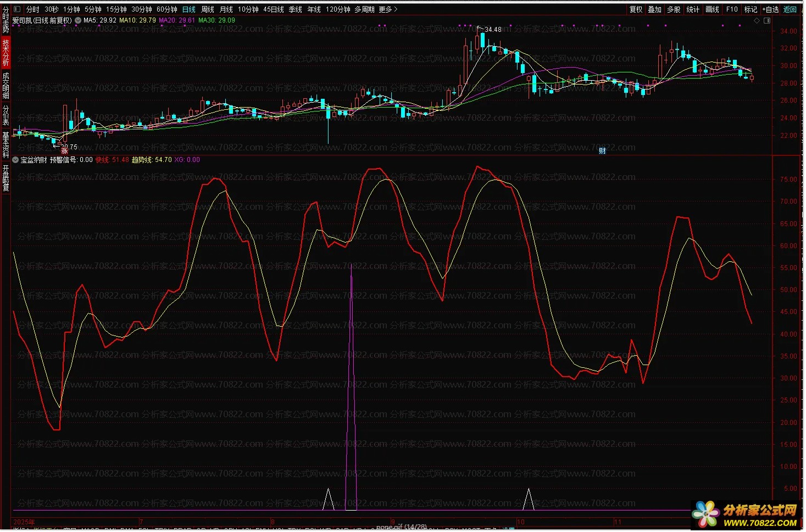Select the 60分钟 period tab
Image resolution: width=806 pixels, height=532 pixels.
point(166,9)
